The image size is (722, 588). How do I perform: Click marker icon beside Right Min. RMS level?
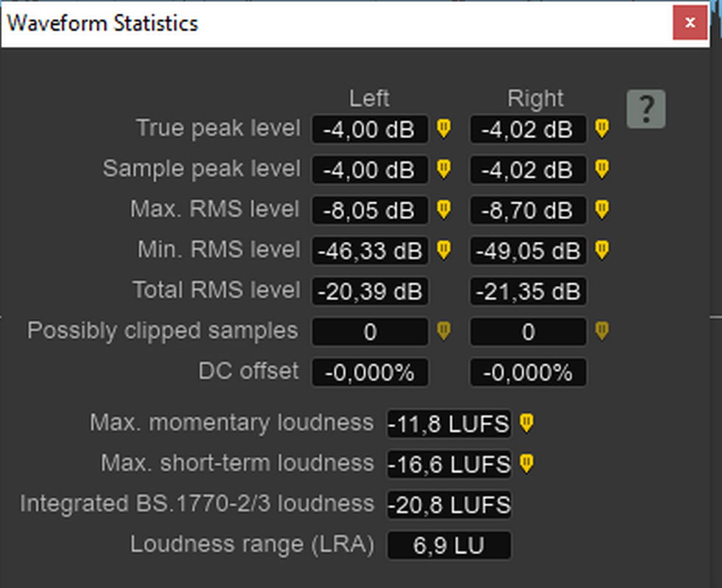tap(602, 250)
